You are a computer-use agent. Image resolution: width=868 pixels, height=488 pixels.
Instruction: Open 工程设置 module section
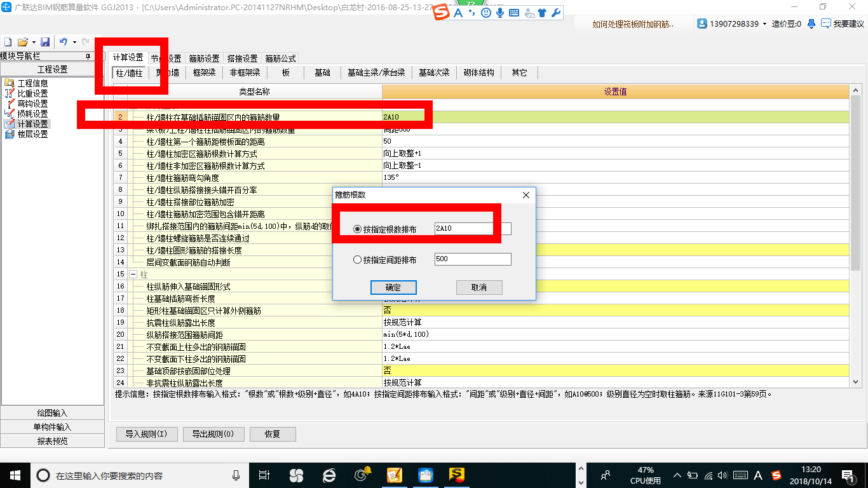click(x=52, y=70)
